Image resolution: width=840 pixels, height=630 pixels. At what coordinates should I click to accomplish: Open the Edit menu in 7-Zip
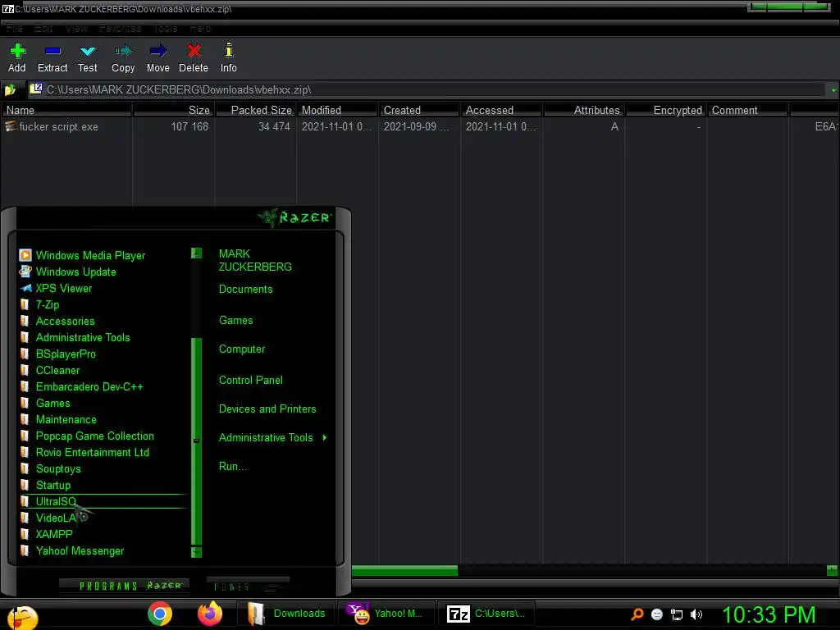43,29
